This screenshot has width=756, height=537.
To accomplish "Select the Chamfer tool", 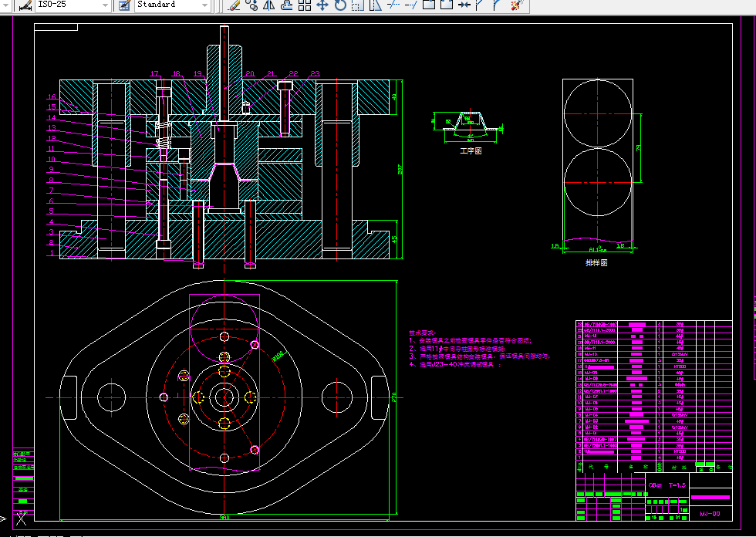I will pyautogui.click(x=480, y=5).
